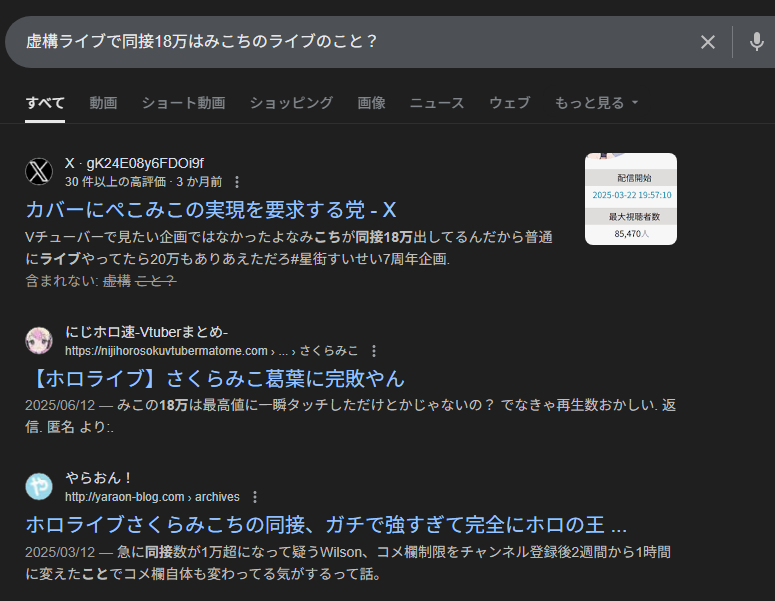This screenshot has width=775, height=601.
Task: Click the yaraon-blog.com archives URL
Action: click(152, 497)
